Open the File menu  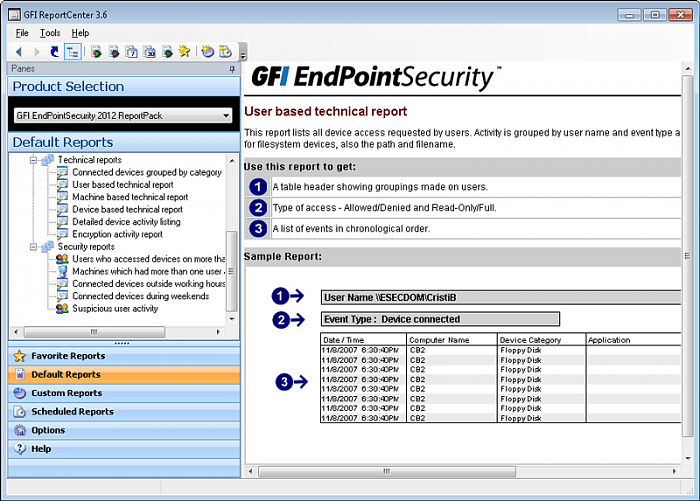point(22,33)
